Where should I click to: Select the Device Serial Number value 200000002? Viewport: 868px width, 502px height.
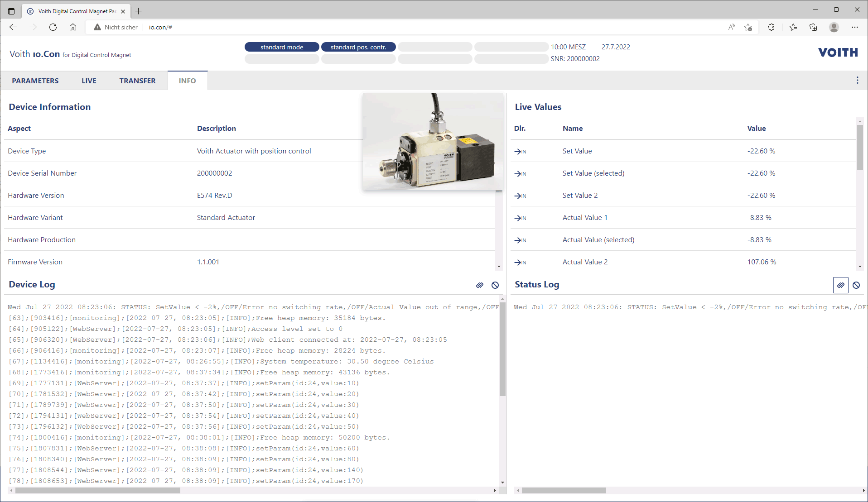(x=214, y=173)
